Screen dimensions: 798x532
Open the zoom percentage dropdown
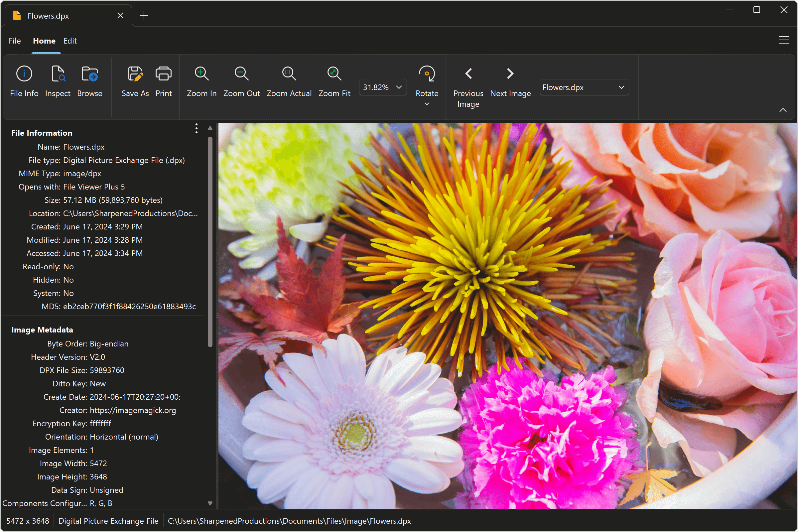pyautogui.click(x=399, y=87)
